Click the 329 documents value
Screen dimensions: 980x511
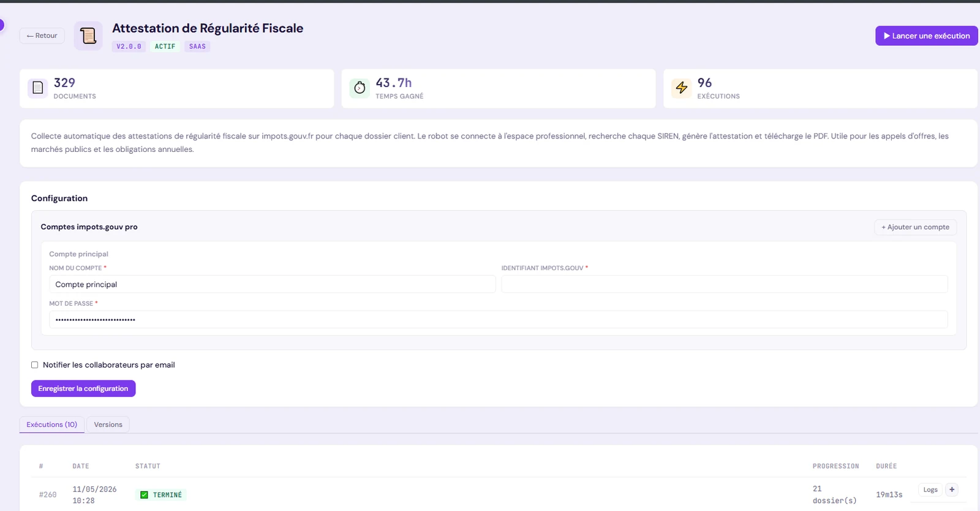[64, 83]
